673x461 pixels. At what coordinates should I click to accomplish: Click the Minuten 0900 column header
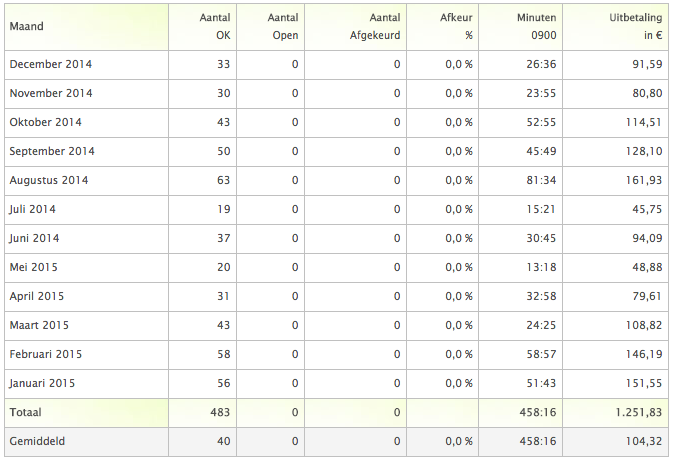coord(521,27)
